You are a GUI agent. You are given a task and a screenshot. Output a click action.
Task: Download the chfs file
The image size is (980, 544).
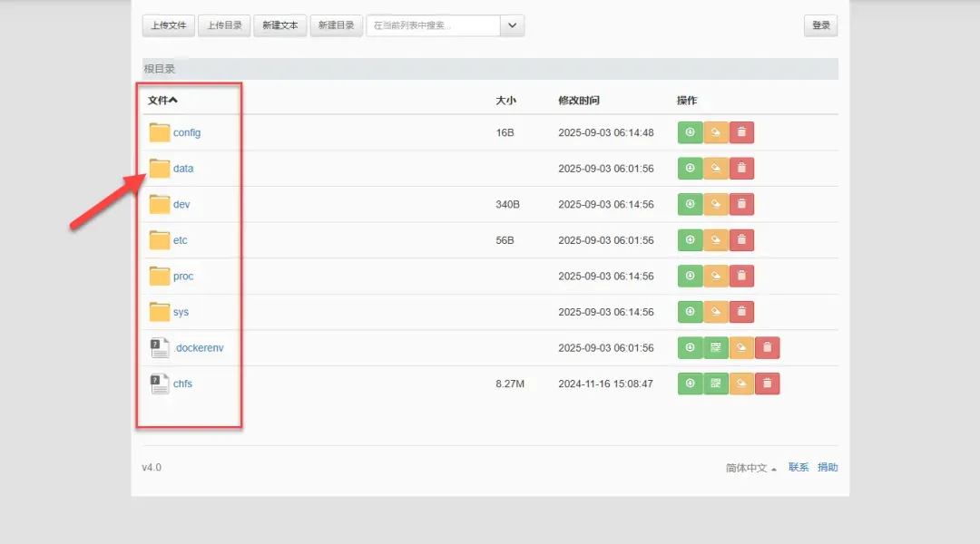click(690, 384)
